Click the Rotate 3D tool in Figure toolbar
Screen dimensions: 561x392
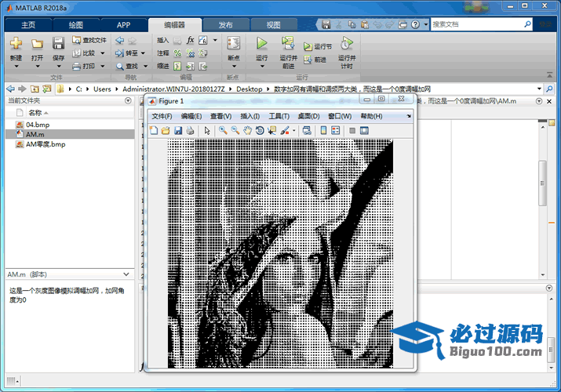pyautogui.click(x=260, y=130)
